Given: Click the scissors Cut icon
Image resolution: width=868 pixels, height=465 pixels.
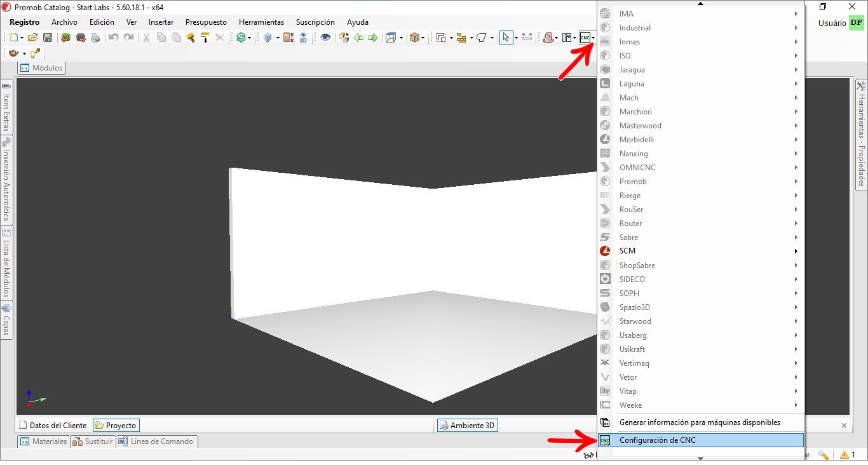Looking at the screenshot, I should [146, 37].
